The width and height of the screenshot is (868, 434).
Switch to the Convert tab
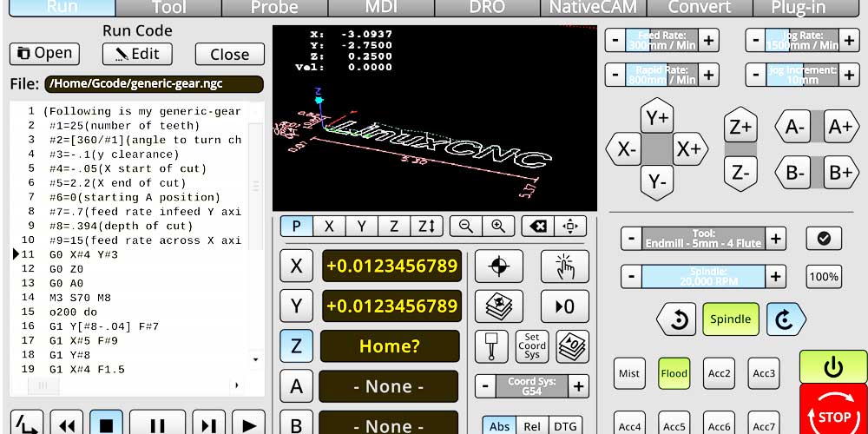[x=700, y=8]
